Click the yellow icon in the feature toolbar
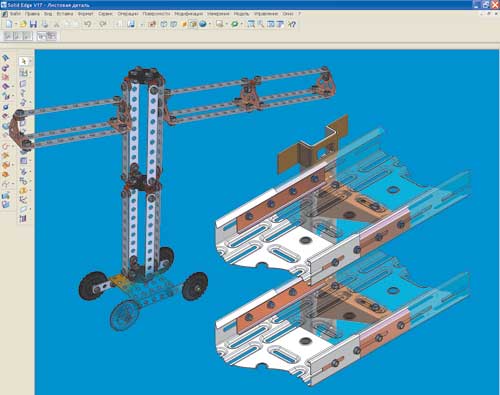This screenshot has height=395, width=500. (23, 191)
